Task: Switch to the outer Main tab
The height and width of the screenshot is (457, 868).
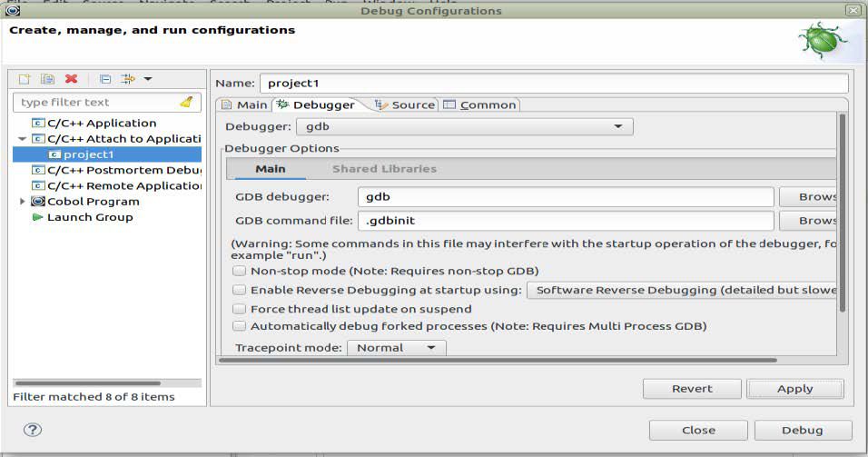Action: pos(244,104)
